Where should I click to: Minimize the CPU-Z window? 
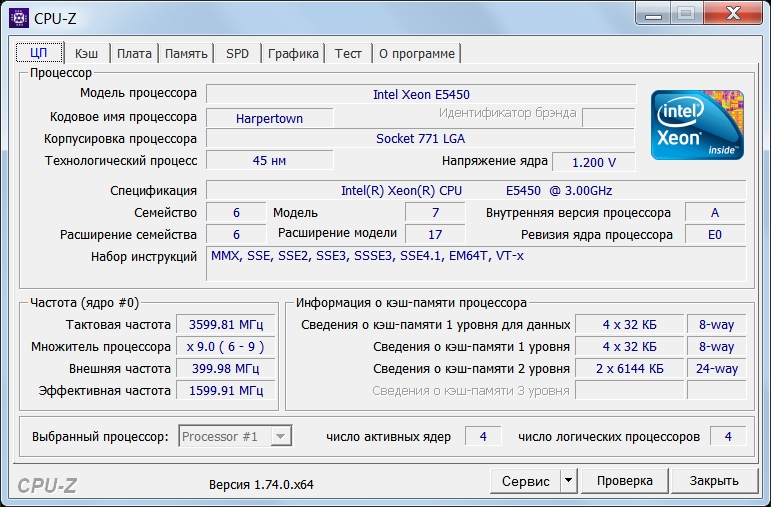(x=653, y=13)
